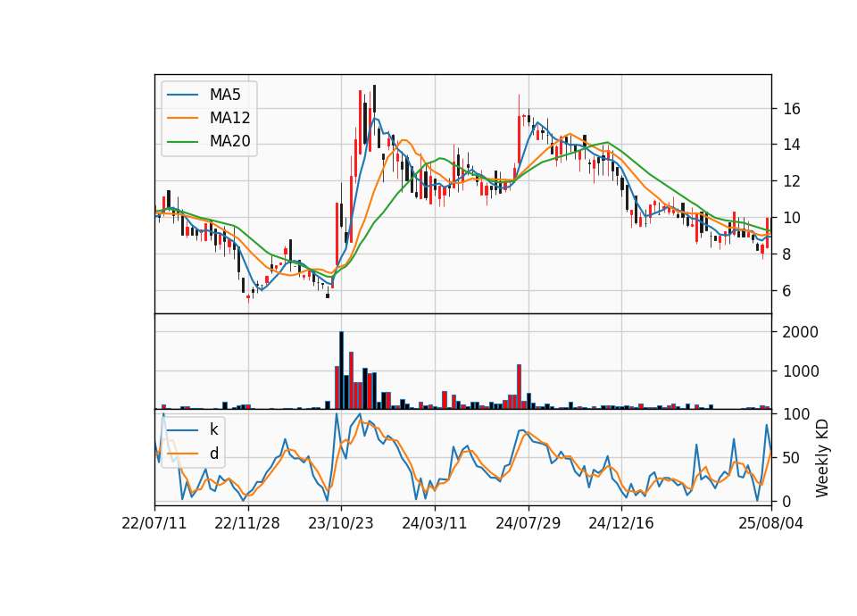Image resolution: width=857 pixels, height=616 pixels.
Task: Click the 22/11/28 date axis label
Action: coord(247,523)
